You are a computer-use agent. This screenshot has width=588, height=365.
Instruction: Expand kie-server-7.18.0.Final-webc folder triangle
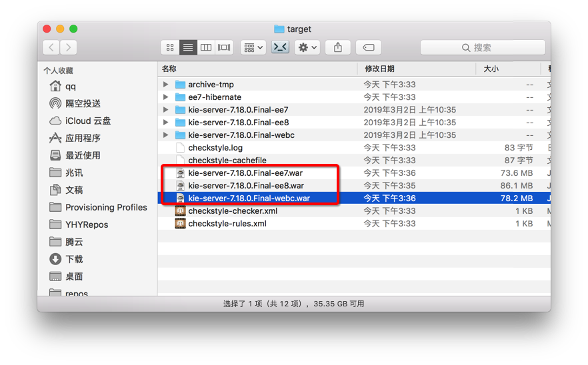pyautogui.click(x=165, y=135)
